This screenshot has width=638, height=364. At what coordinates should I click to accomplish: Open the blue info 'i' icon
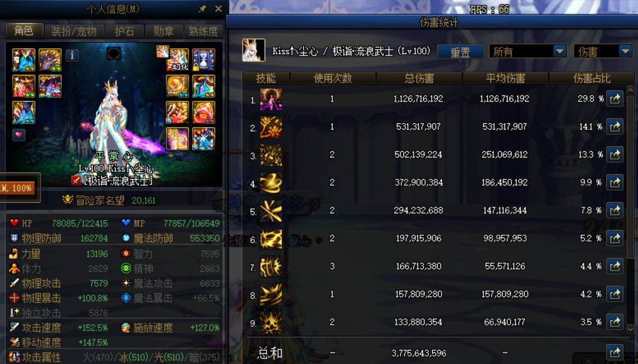72,55
